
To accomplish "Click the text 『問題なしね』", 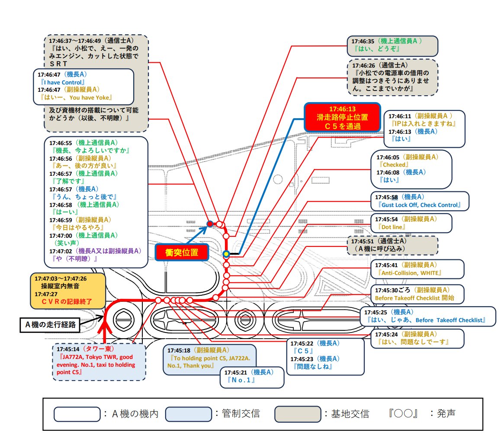I will click(313, 366).
